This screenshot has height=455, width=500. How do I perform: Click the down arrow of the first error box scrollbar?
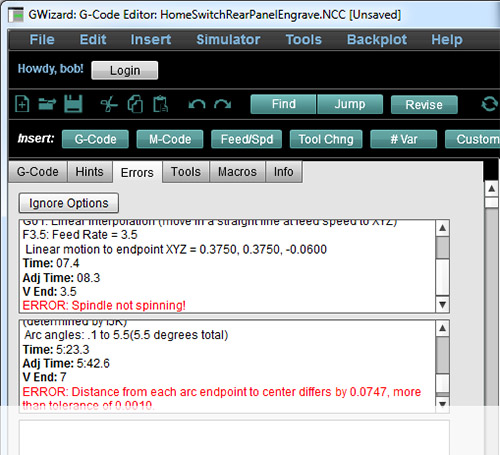coord(443,304)
